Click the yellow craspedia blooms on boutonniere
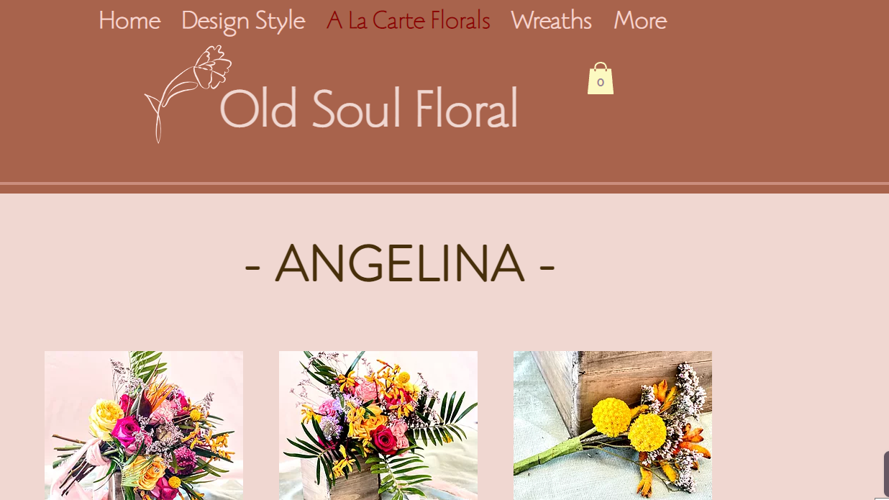 [x=629, y=424]
